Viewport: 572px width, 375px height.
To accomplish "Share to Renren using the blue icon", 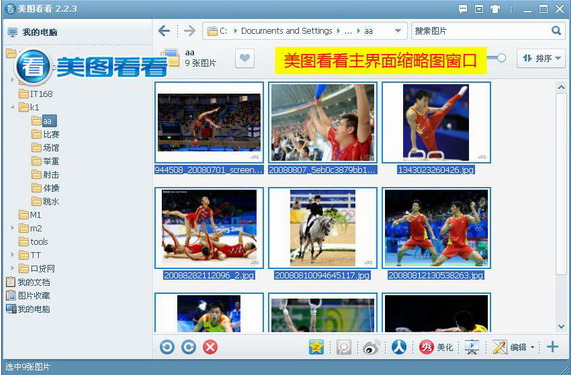I will tap(399, 347).
